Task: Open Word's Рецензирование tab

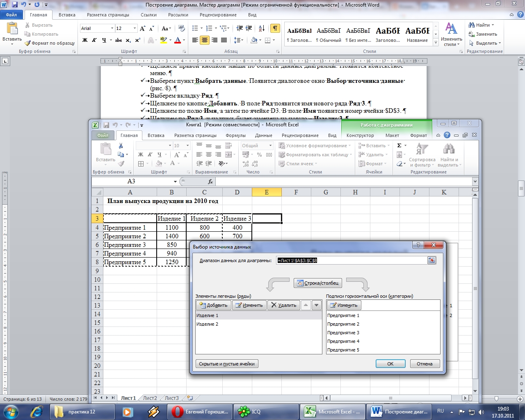Action: [x=218, y=15]
